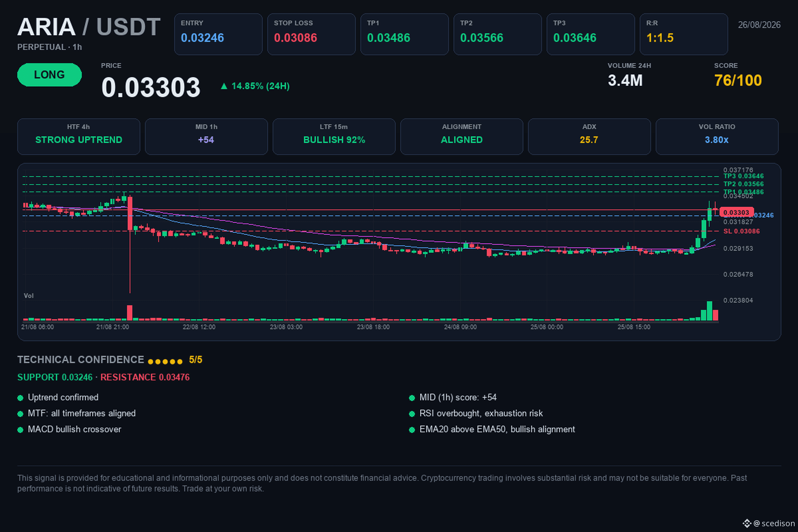This screenshot has height=532, width=798.
Task: Click the 23/08 03:00 time axis label
Action: tap(286, 327)
